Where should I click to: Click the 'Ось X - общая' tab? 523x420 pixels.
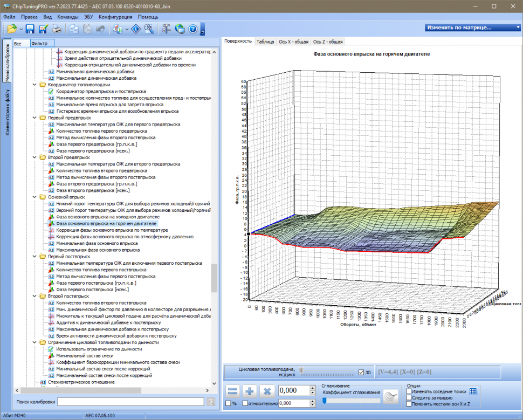(293, 42)
